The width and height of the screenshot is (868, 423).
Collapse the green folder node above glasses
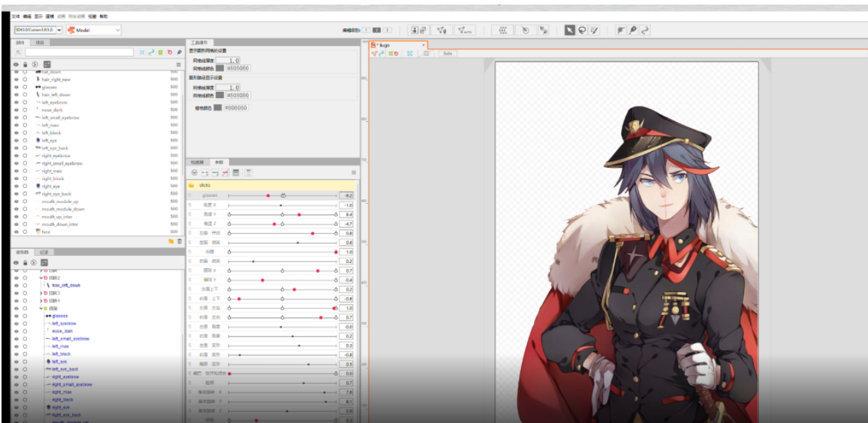click(x=41, y=308)
